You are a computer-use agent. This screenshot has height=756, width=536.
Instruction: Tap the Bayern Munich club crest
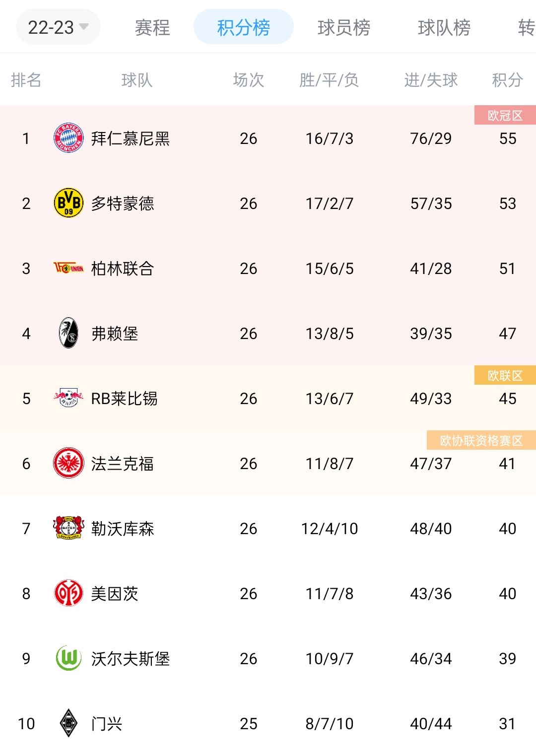click(x=68, y=138)
